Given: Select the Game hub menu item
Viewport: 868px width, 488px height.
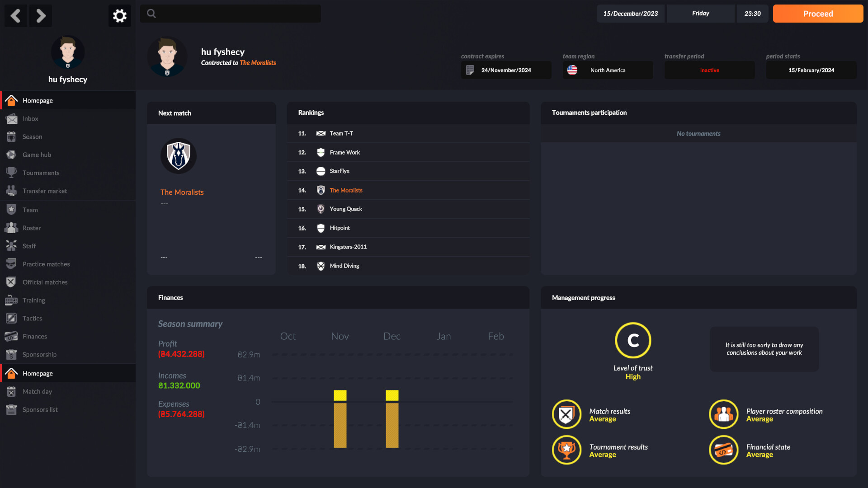Looking at the screenshot, I should (x=35, y=155).
